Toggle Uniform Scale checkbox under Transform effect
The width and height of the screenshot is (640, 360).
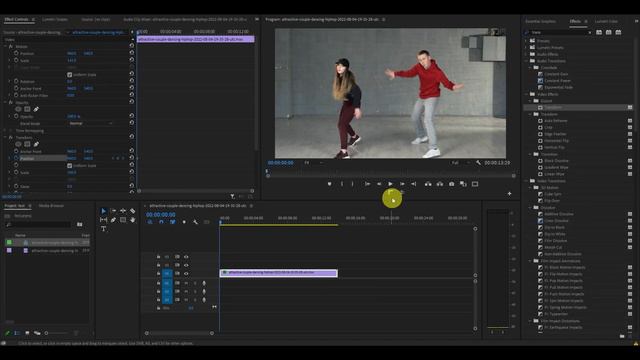(69, 166)
